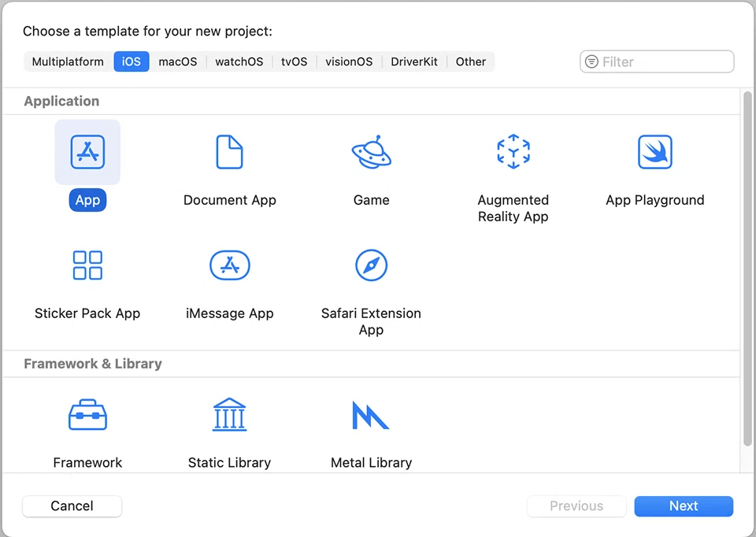Click the "iMessage App" label
The height and width of the screenshot is (537, 756).
[229, 313]
